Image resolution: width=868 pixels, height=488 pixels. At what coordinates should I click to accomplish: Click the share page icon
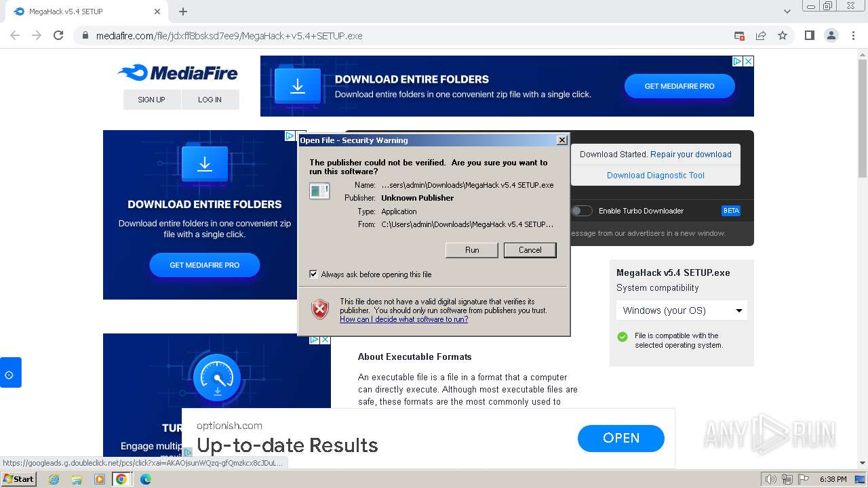tap(761, 35)
